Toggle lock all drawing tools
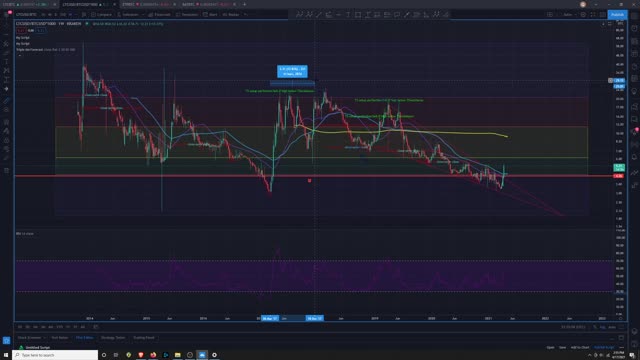Viewport: 640px width, 360px height. tap(6, 140)
